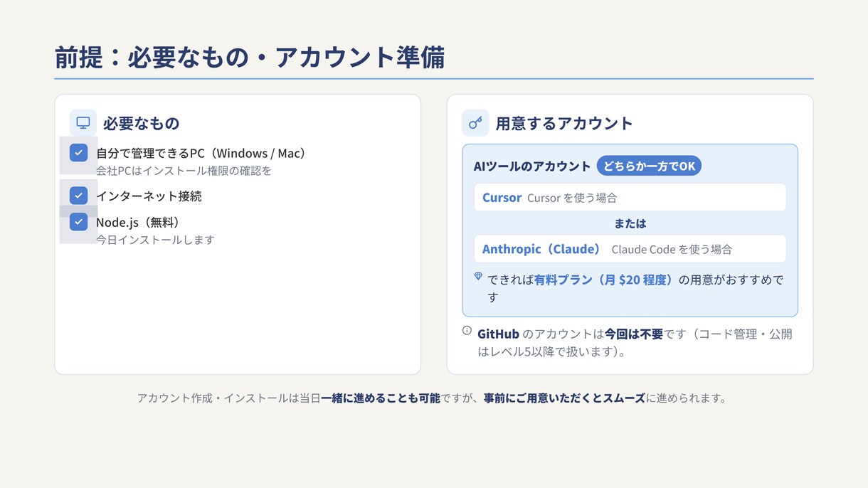Click the text Claude Code を使う場合

tap(672, 250)
